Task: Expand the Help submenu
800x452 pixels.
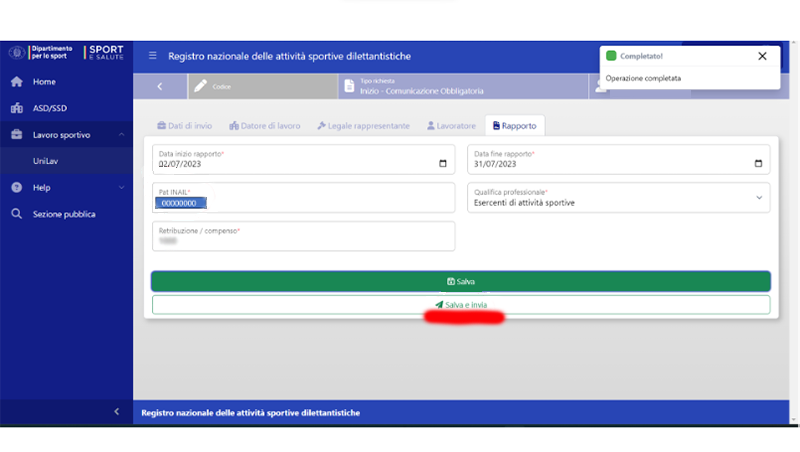Action: pos(121,188)
